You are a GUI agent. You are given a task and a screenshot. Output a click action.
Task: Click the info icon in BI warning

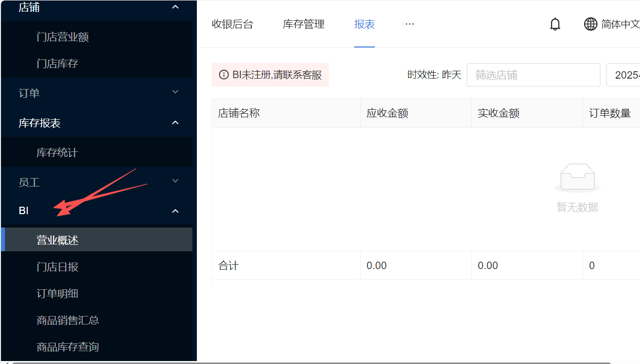[224, 75]
